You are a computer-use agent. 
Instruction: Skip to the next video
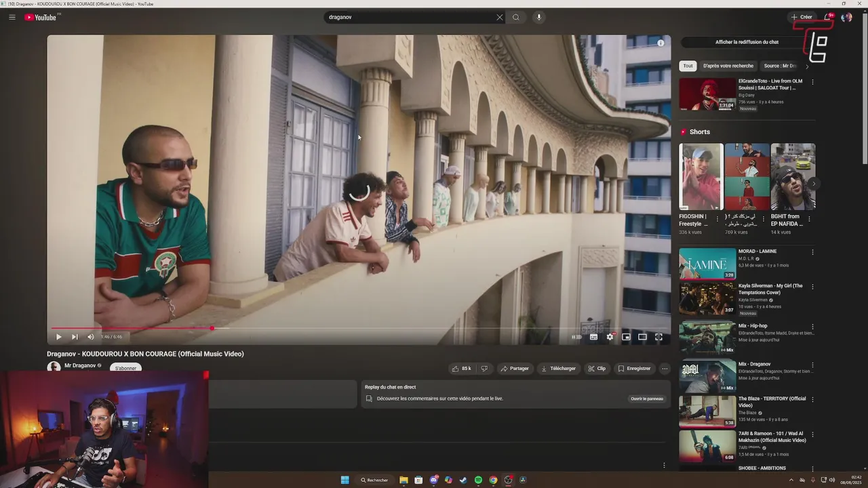pyautogui.click(x=75, y=337)
